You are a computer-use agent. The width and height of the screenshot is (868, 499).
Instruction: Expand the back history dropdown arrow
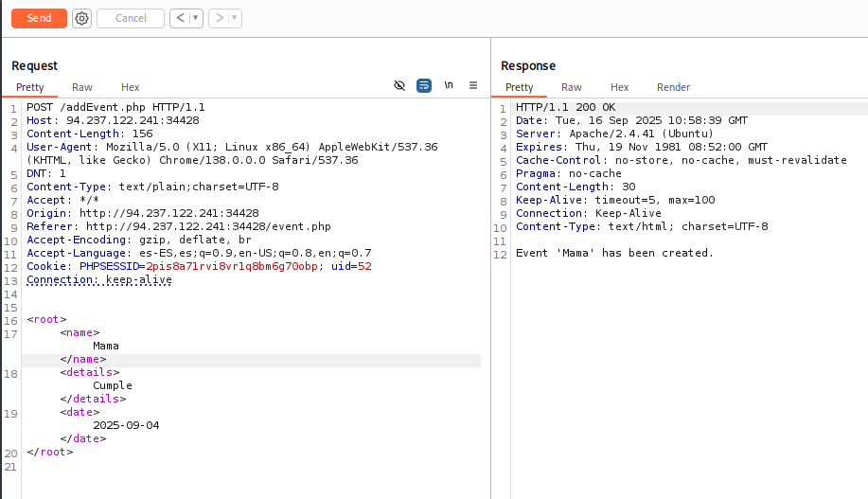[x=195, y=18]
